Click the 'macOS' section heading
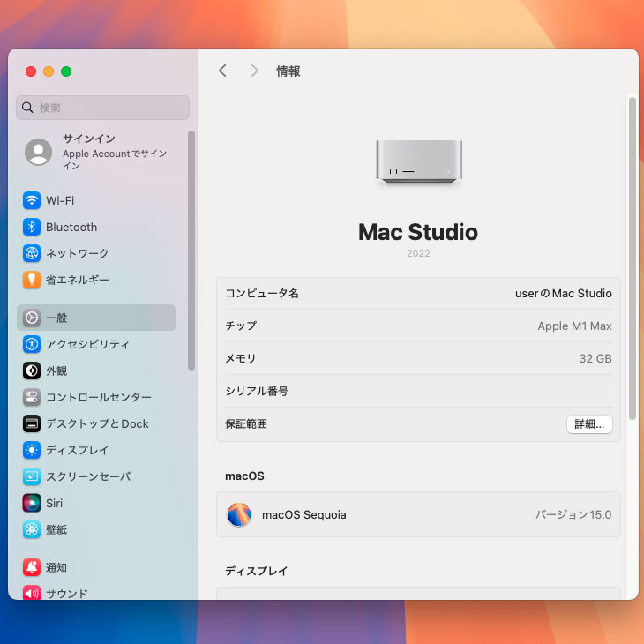This screenshot has height=644, width=644. (x=244, y=476)
